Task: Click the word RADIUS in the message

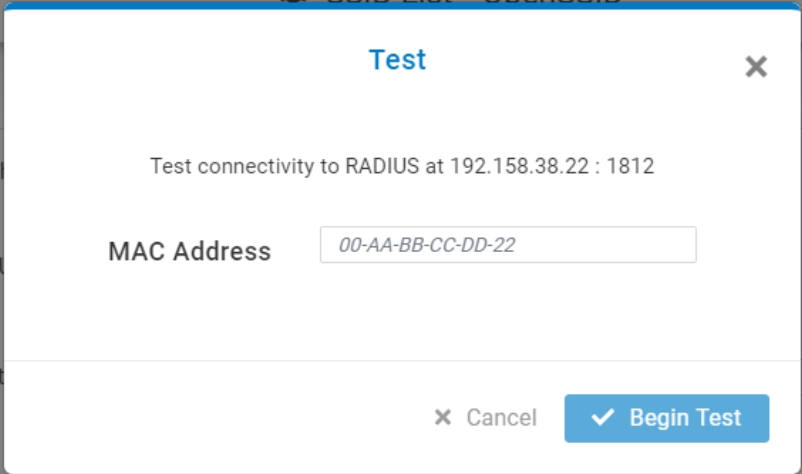Action: tap(382, 166)
